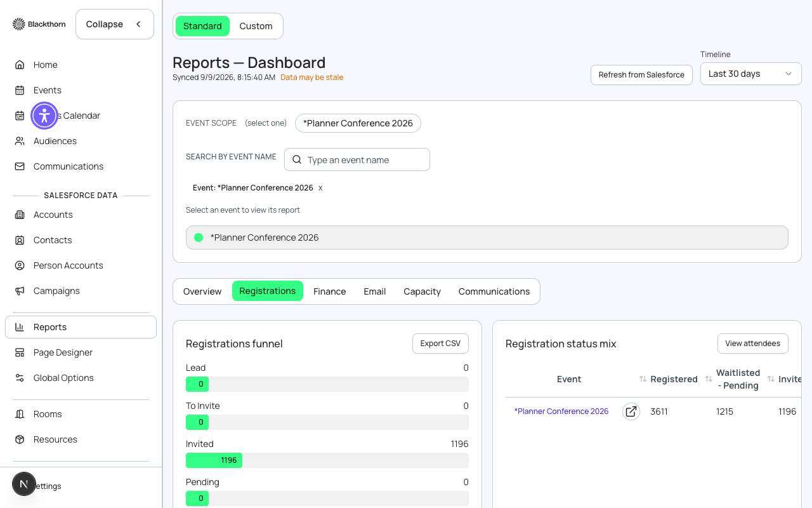Viewport: 812px width, 508px height.
Task: Open the Overview tab
Action: [202, 291]
